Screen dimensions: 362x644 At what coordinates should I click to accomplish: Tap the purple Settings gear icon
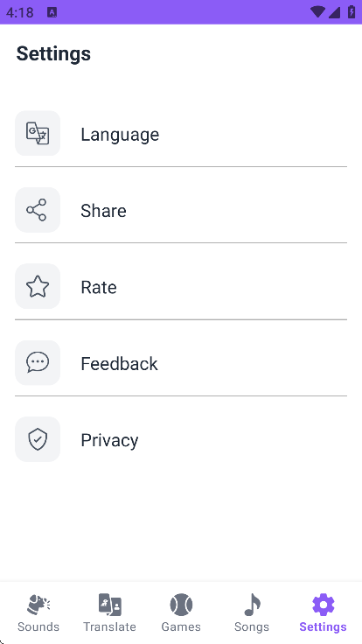pyautogui.click(x=324, y=605)
